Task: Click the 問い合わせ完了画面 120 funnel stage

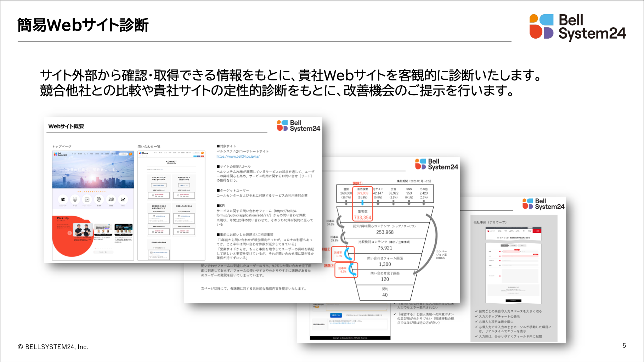Action: [385, 276]
